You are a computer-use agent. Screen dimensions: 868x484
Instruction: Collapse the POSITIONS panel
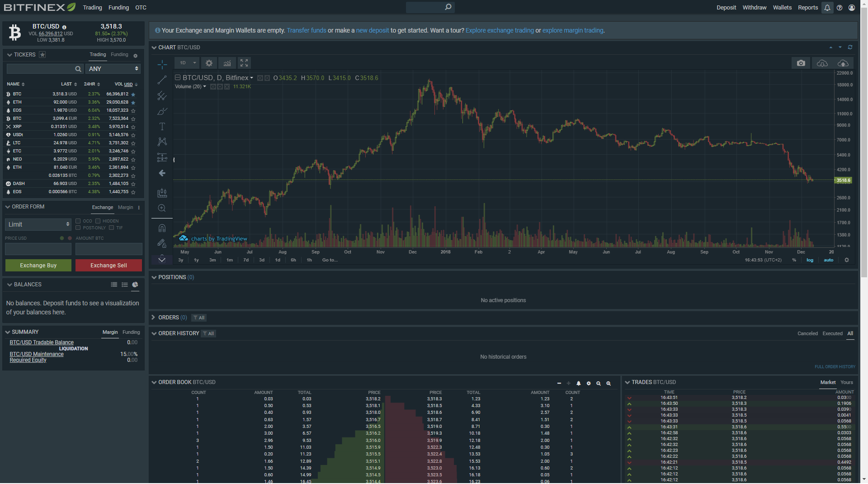pos(154,278)
